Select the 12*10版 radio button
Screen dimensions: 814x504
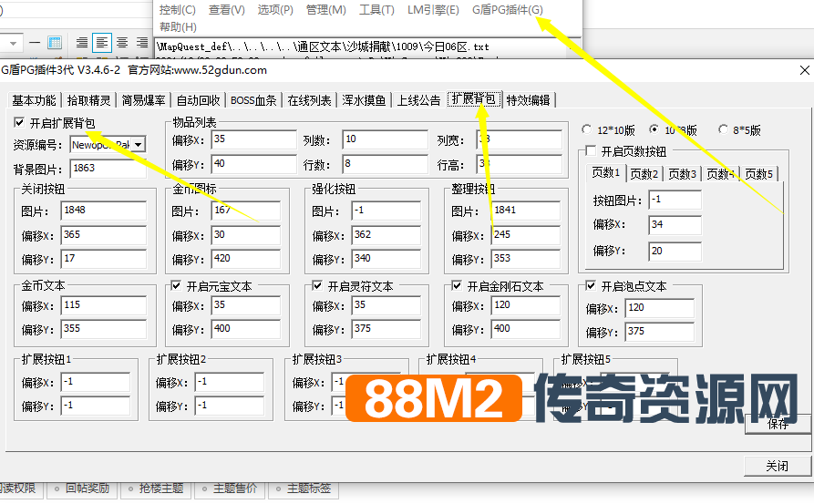[x=587, y=129]
